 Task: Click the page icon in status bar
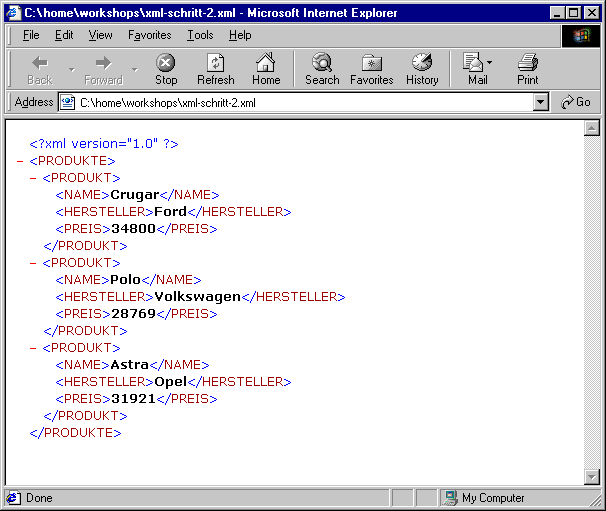13,498
